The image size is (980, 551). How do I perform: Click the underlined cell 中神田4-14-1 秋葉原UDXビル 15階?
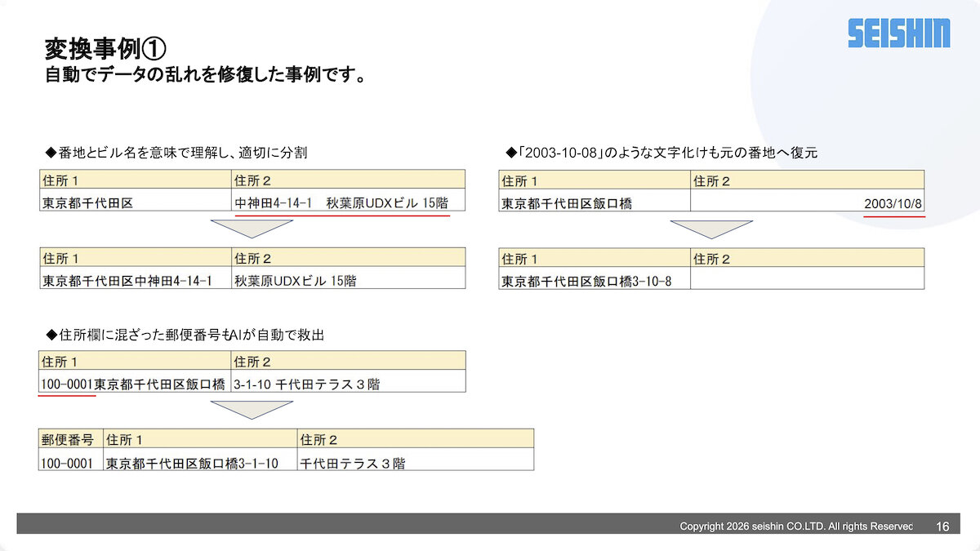tap(341, 202)
